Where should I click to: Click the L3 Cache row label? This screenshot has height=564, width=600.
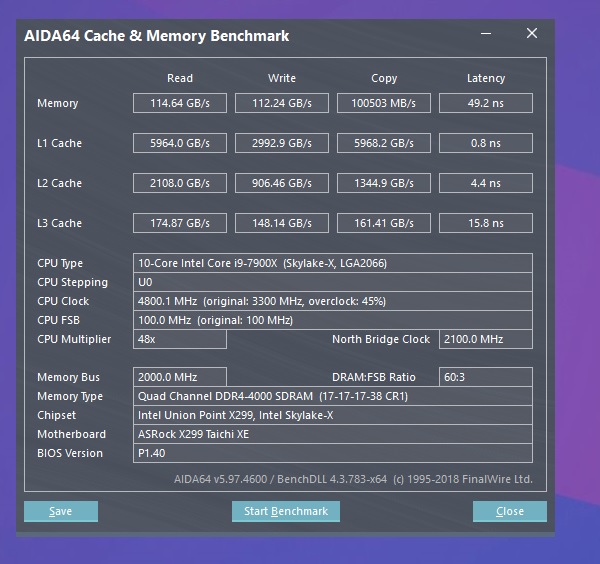pyautogui.click(x=59, y=223)
